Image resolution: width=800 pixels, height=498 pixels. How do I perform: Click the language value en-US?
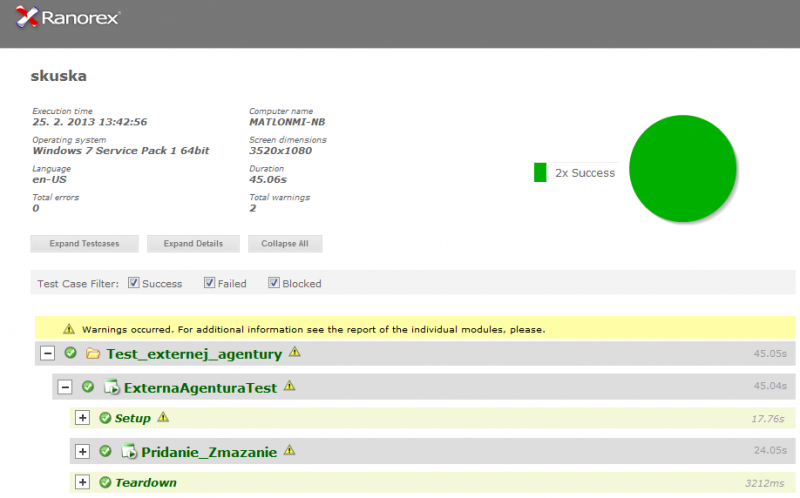(49, 180)
